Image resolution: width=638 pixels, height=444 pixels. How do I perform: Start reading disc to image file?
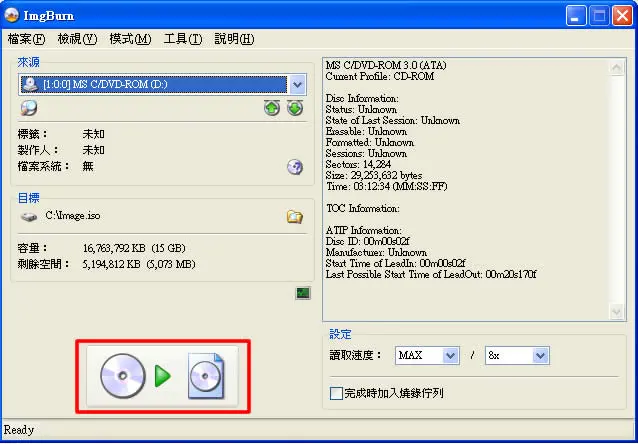(x=162, y=376)
